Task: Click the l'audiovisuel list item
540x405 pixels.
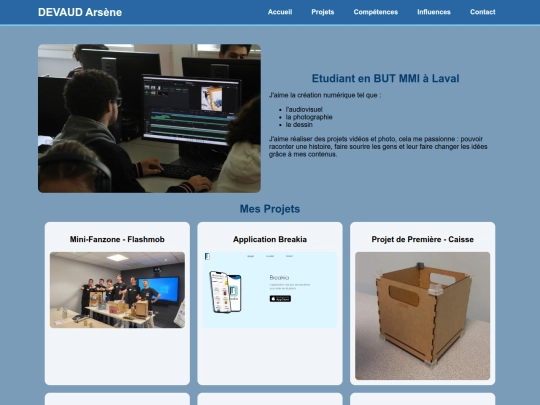Action: tap(304, 110)
